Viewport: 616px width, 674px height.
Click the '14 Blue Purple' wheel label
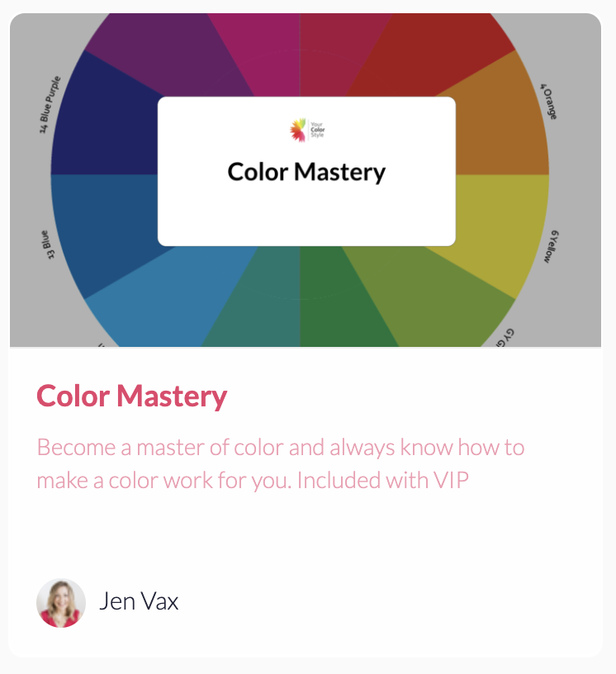(x=50, y=104)
